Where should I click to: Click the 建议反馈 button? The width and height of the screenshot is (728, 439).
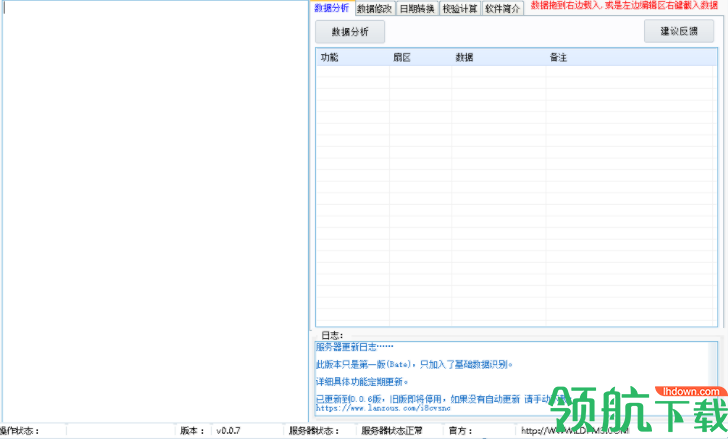tap(679, 31)
